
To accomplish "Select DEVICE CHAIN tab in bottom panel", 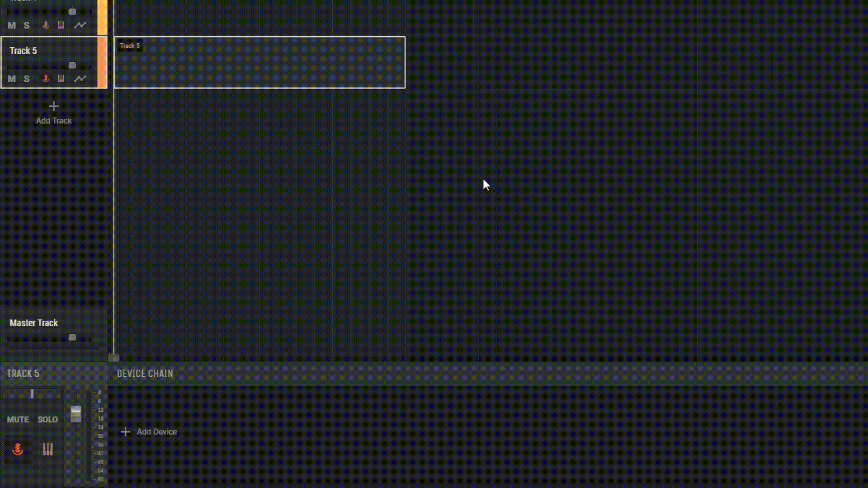I will [x=145, y=373].
